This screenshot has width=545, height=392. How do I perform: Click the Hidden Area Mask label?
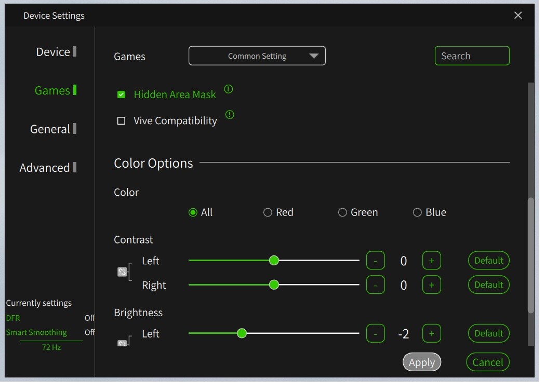click(175, 94)
